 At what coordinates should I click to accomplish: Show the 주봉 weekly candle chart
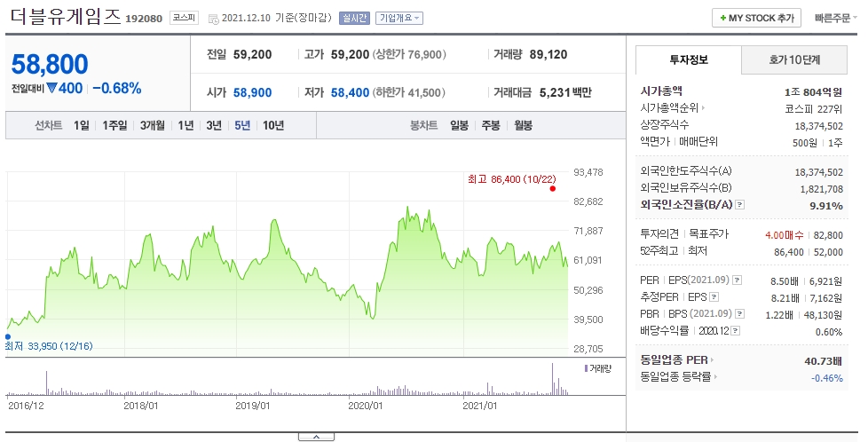[x=491, y=126]
